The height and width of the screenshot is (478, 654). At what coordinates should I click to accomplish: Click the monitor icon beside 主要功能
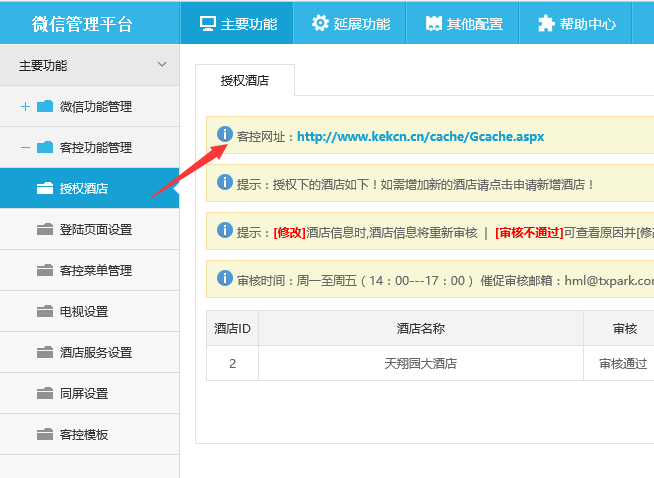pyautogui.click(x=208, y=23)
